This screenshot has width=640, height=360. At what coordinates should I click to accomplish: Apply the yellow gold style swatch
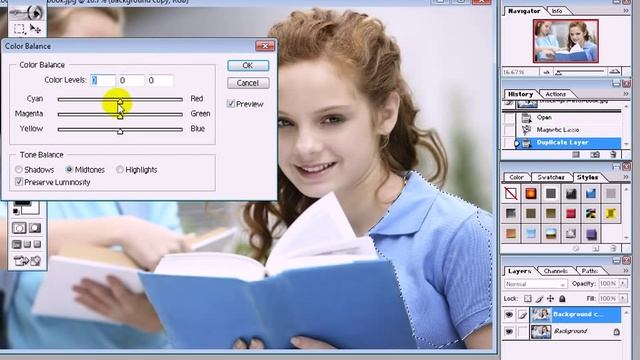coord(611,213)
